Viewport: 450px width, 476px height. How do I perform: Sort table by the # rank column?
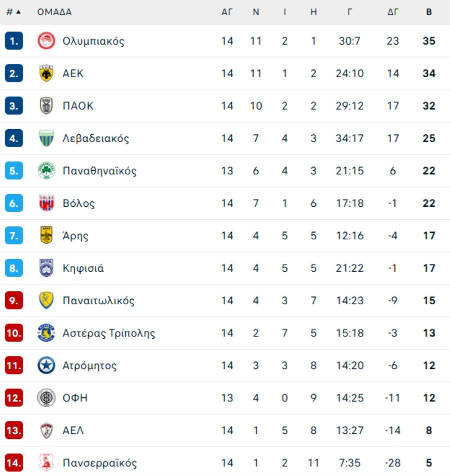[13, 12]
